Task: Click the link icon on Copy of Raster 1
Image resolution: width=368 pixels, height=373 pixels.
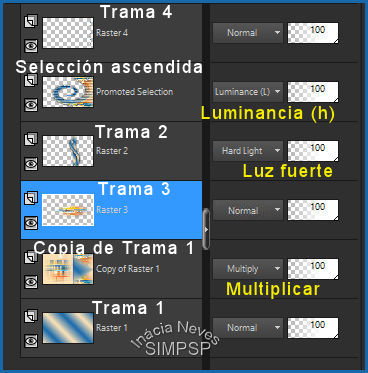Action: (x=31, y=257)
